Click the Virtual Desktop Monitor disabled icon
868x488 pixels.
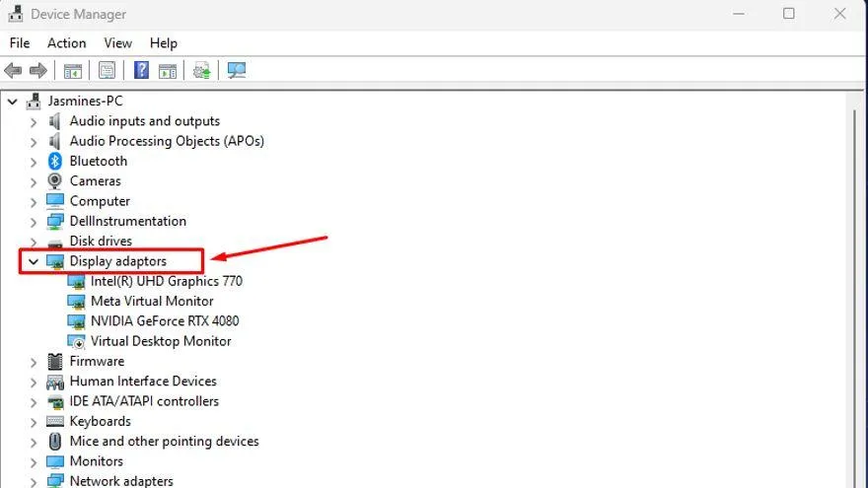coord(76,341)
